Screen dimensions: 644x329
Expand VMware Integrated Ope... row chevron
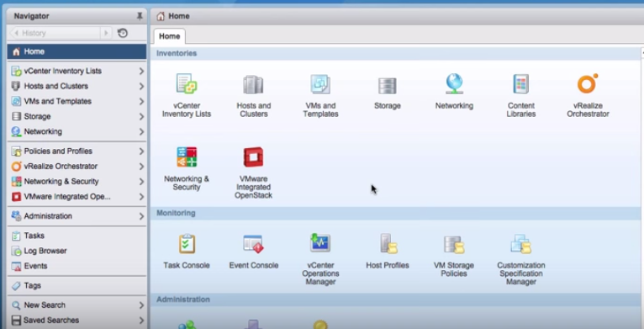(x=141, y=197)
